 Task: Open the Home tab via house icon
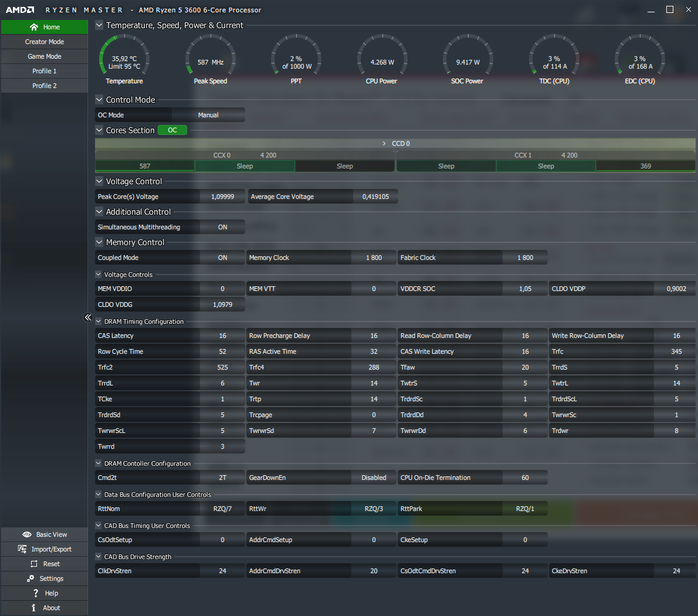[x=34, y=27]
